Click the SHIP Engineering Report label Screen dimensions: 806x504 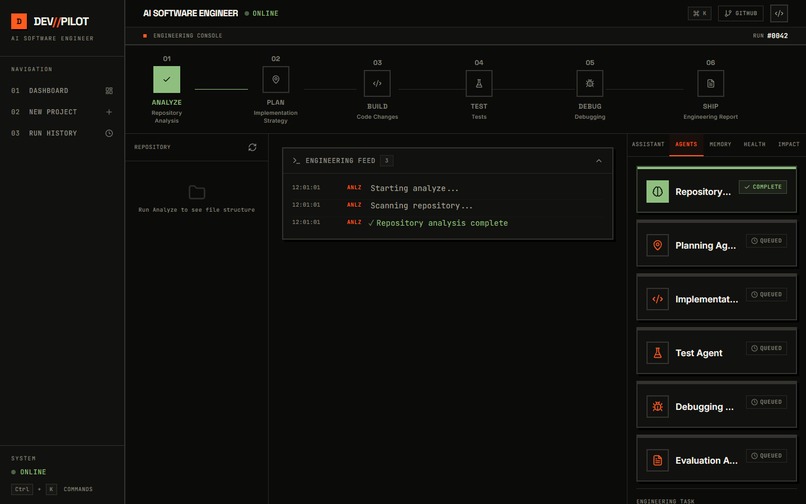pyautogui.click(x=710, y=112)
